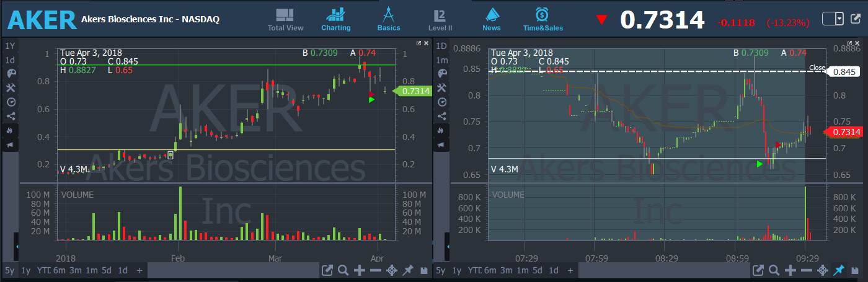Select 5y range on left chart
The image size is (868, 282).
click(9, 270)
